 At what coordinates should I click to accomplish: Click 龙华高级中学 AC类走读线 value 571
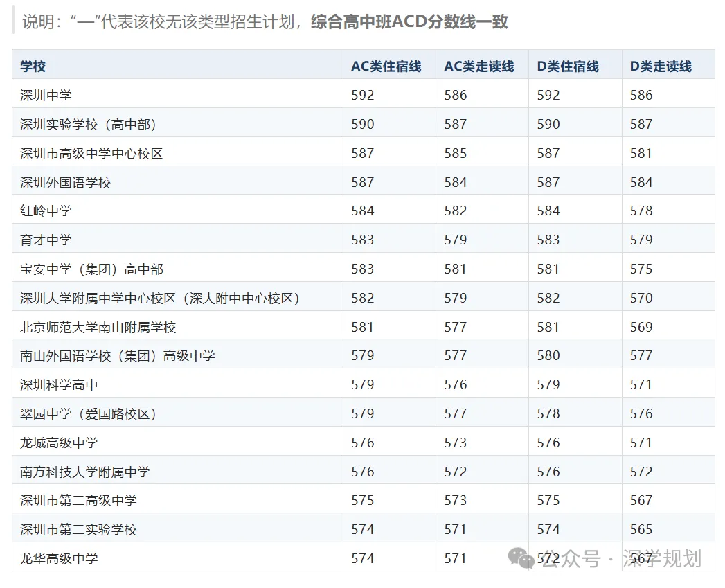(456, 559)
